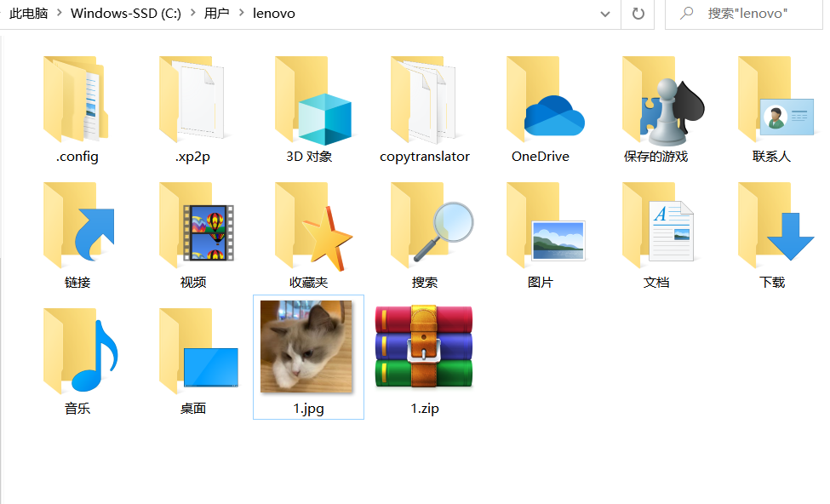This screenshot has height=504, width=830.
Task: Click the .xp2p name label
Action: (192, 157)
